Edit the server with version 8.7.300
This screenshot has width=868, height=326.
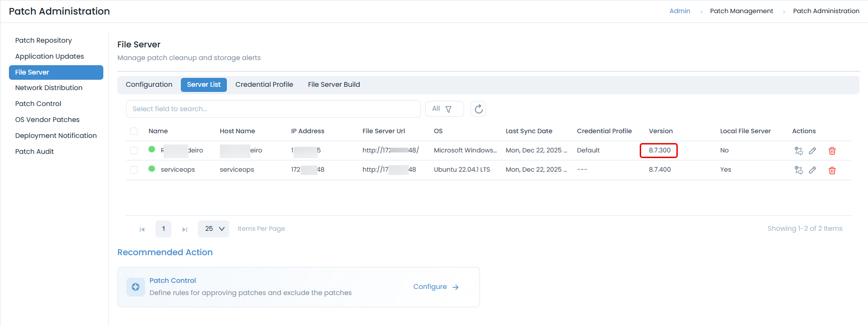click(812, 151)
